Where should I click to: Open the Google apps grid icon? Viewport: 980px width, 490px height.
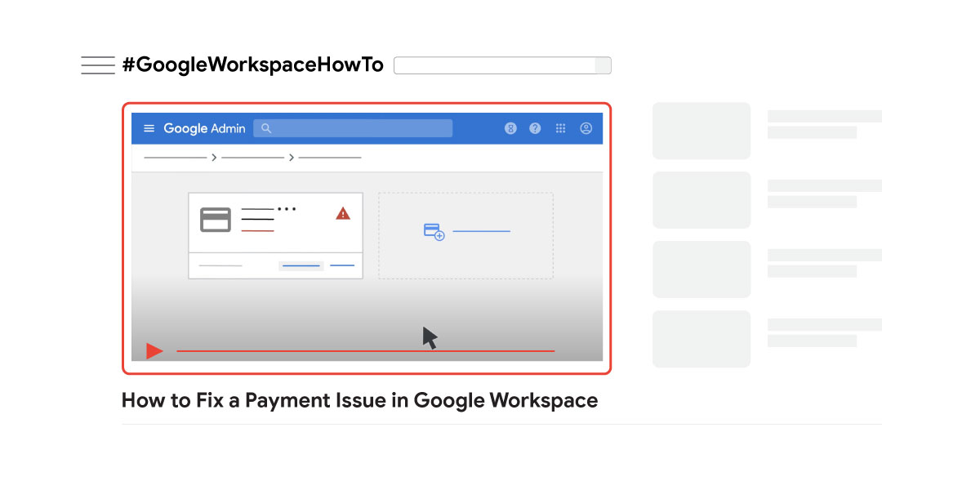[x=560, y=128]
